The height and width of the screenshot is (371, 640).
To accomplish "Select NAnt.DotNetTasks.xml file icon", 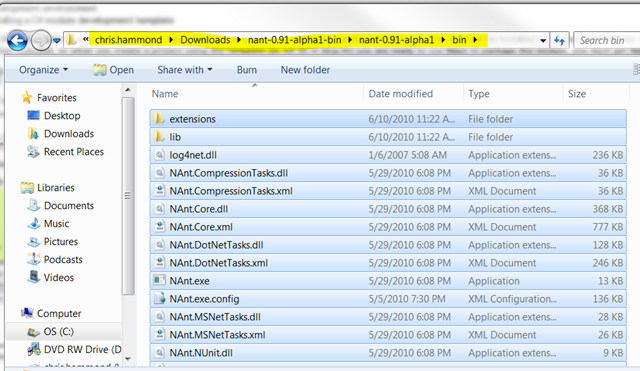I will click(159, 262).
